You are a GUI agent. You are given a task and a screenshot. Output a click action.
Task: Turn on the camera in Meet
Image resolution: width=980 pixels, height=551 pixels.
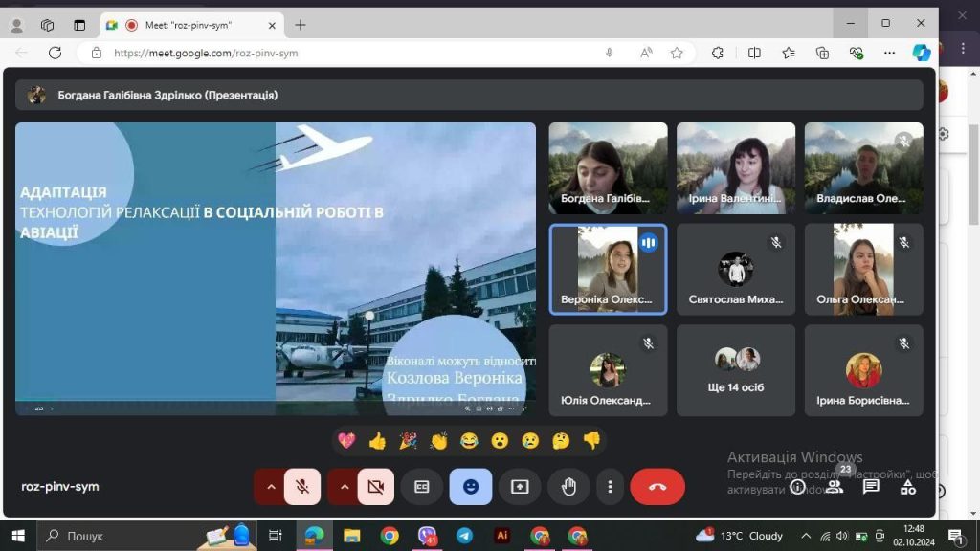click(375, 487)
